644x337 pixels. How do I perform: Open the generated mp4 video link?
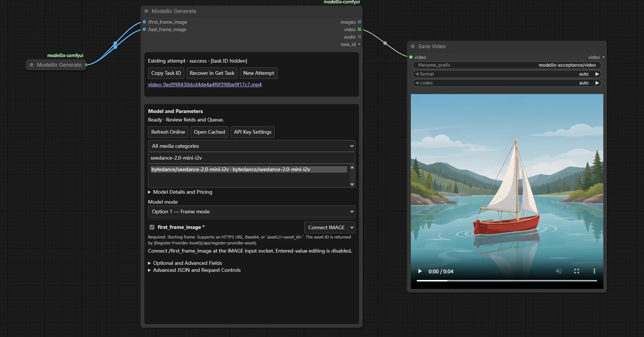pos(205,84)
